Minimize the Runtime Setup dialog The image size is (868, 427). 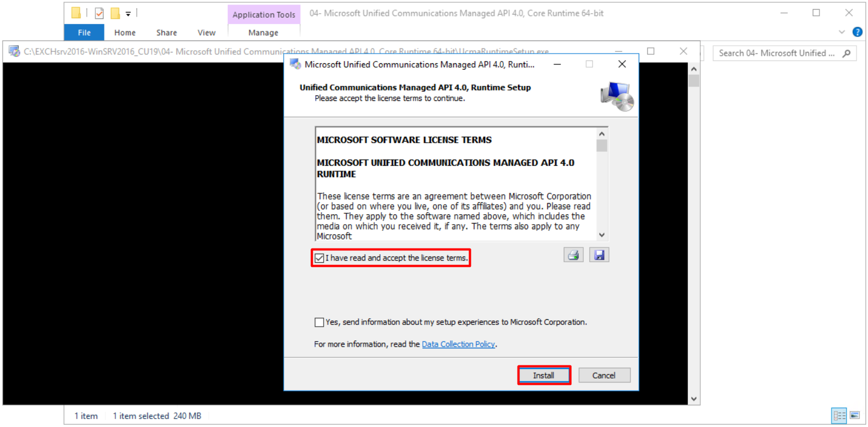(x=557, y=64)
